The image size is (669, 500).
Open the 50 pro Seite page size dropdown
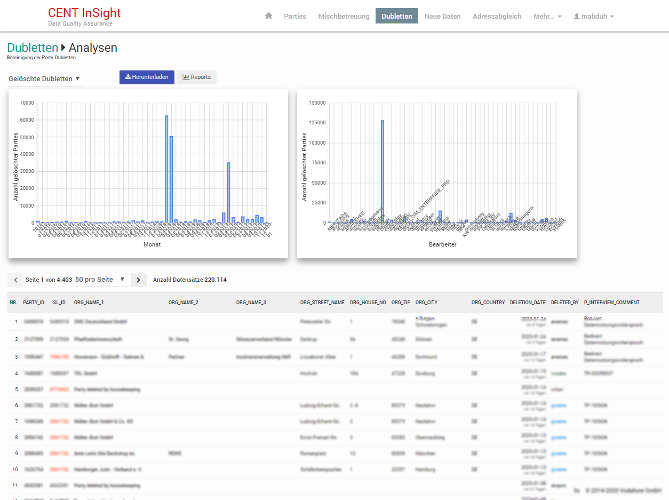tap(100, 280)
